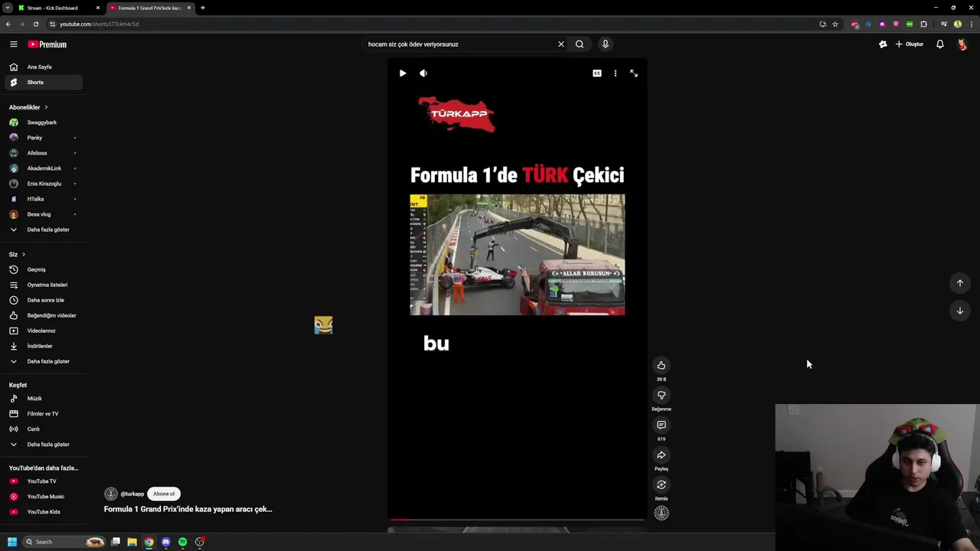Open the AkademikLink subscription channel
The height and width of the screenshot is (551, 980).
(x=44, y=168)
